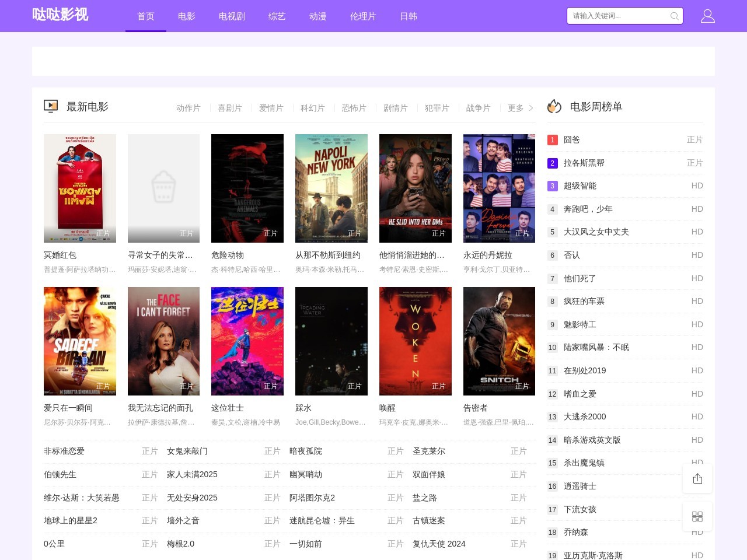Image resolution: width=747 pixels, height=560 pixels.
Task: Open the 告密者 Snitch poster
Action: (499, 341)
